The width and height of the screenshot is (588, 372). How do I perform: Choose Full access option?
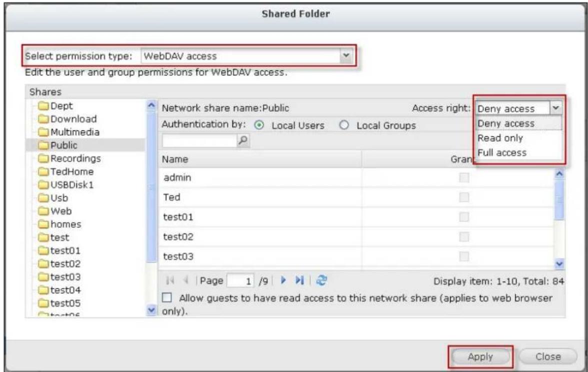[x=518, y=152]
